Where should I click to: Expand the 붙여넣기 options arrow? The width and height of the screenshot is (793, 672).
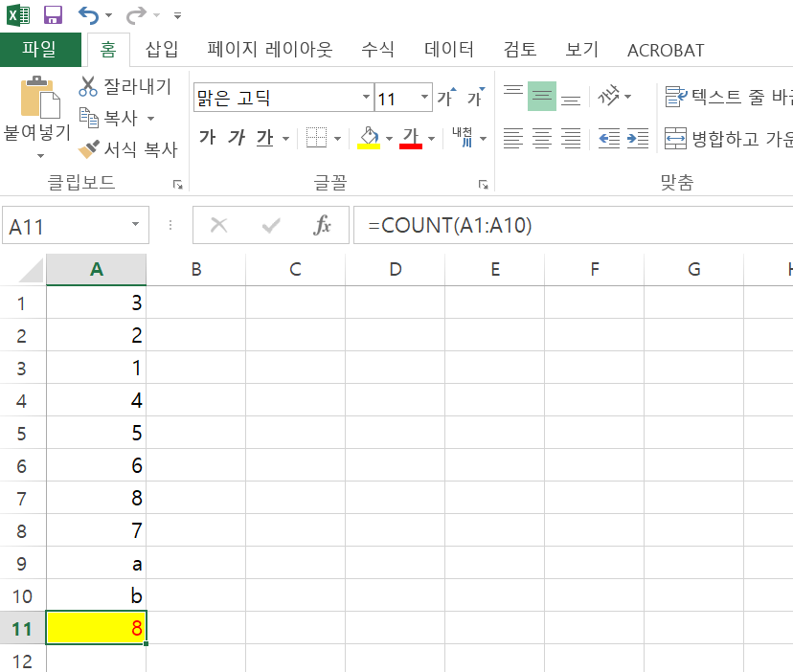(40, 156)
